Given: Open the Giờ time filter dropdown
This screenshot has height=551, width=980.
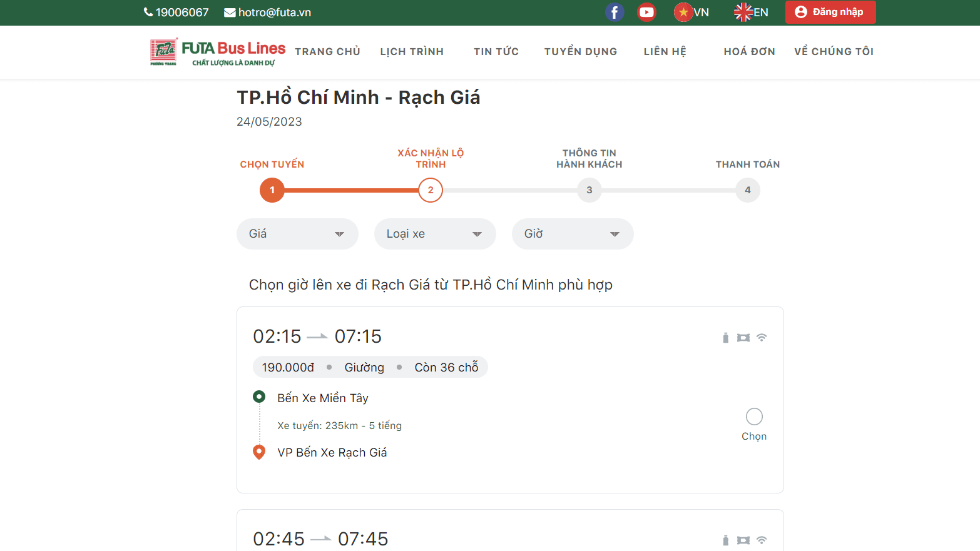Looking at the screenshot, I should 573,234.
